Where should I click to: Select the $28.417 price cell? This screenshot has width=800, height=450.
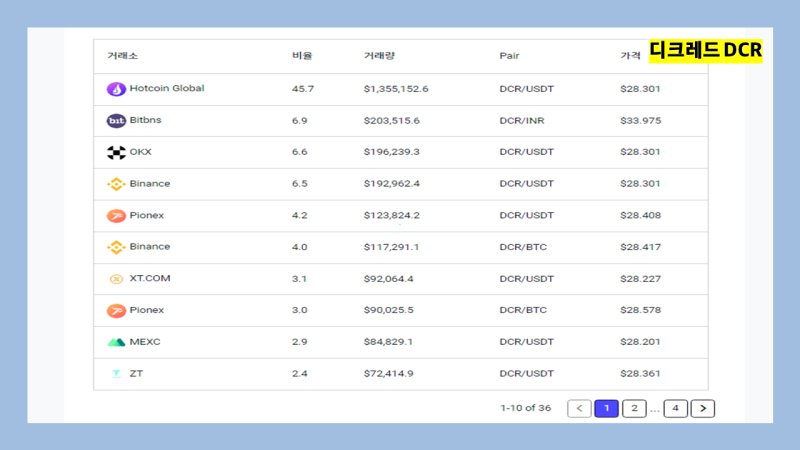pos(641,247)
